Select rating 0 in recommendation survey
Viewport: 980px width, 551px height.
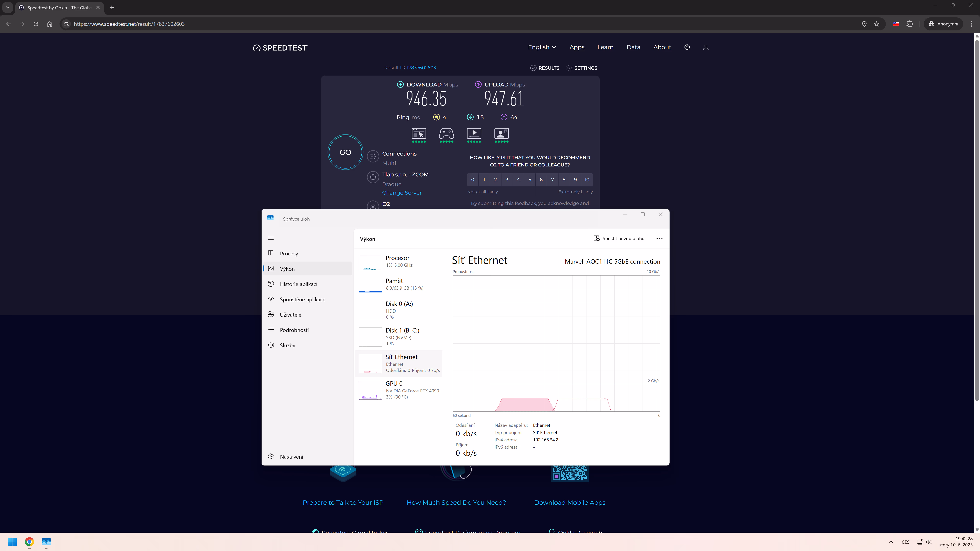[473, 179]
